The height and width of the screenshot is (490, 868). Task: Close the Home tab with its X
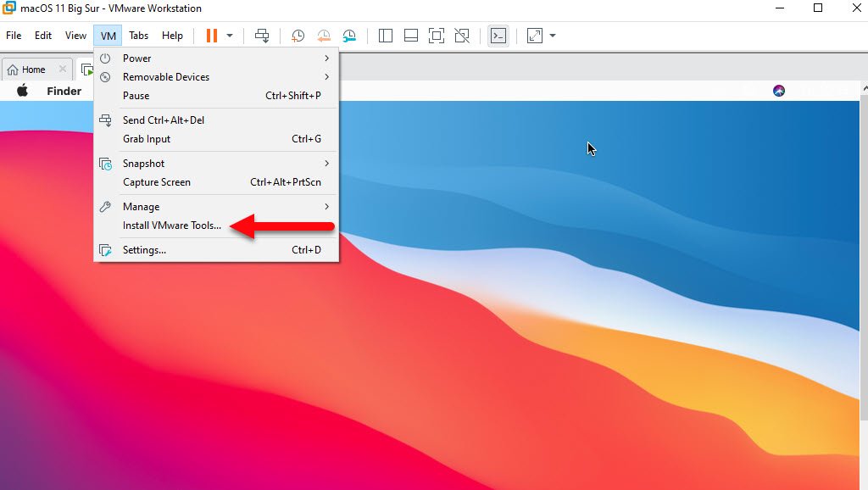coord(63,70)
